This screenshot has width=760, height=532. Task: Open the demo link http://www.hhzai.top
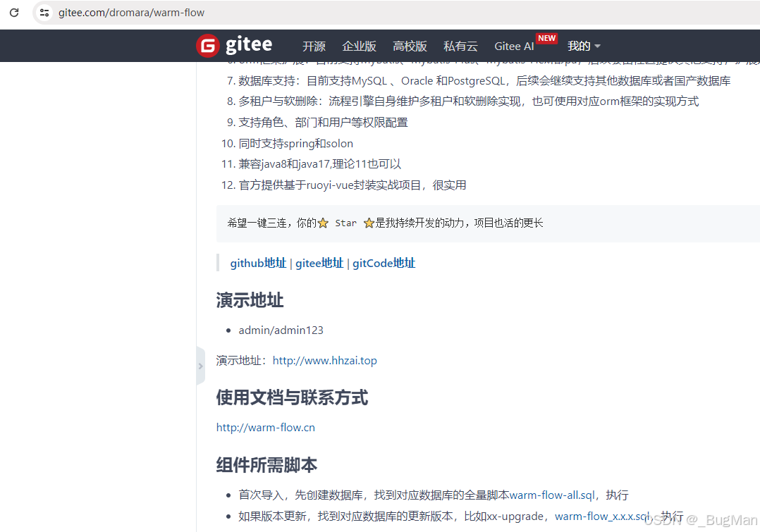click(x=325, y=361)
